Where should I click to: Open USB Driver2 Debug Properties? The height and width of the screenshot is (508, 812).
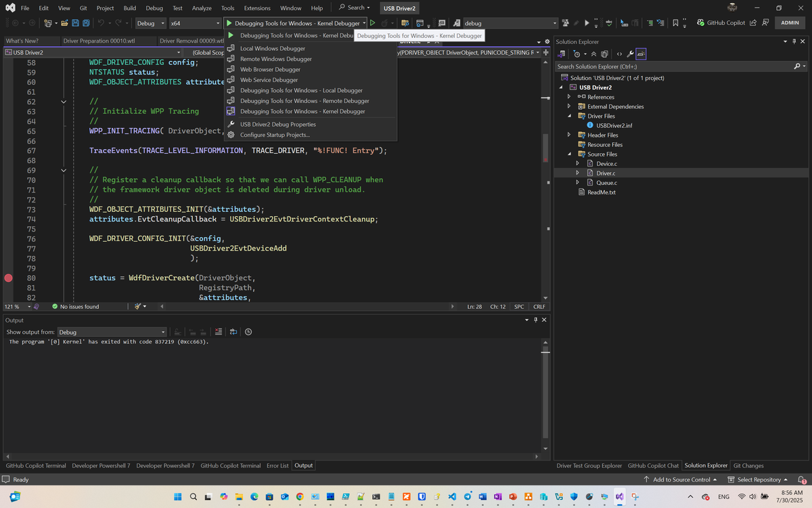(278, 125)
